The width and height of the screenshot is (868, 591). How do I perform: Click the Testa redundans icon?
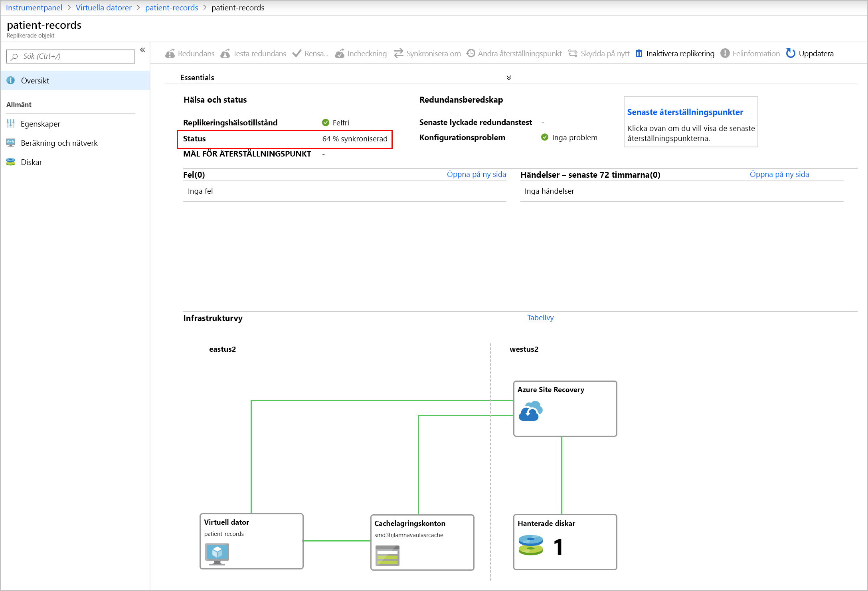225,54
